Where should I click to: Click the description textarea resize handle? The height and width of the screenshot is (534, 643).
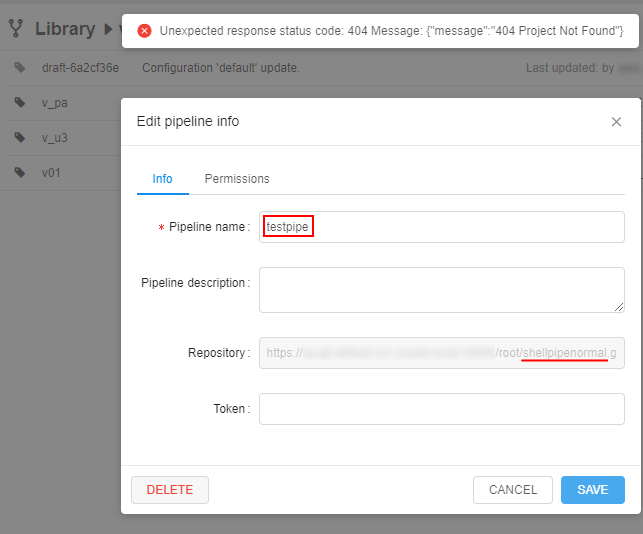(x=619, y=307)
